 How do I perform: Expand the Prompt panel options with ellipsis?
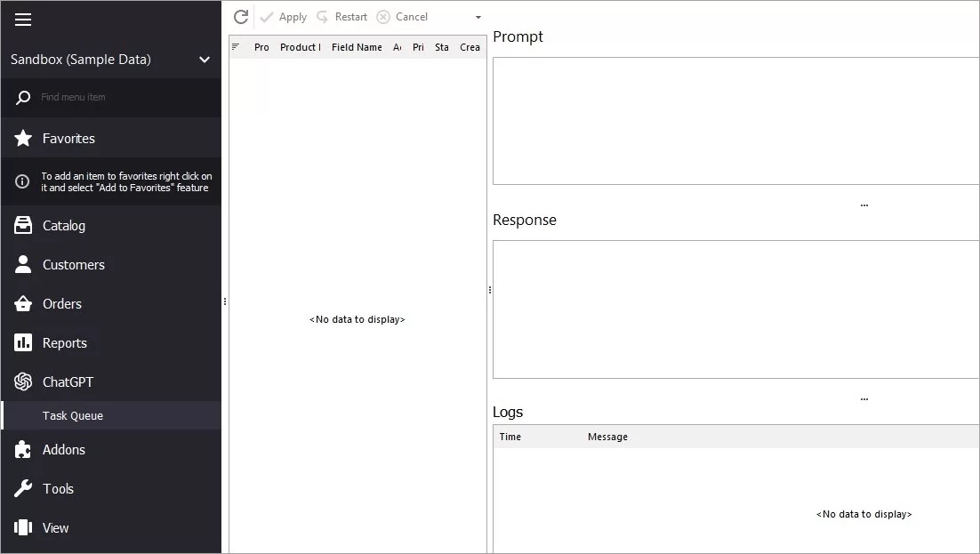[864, 203]
